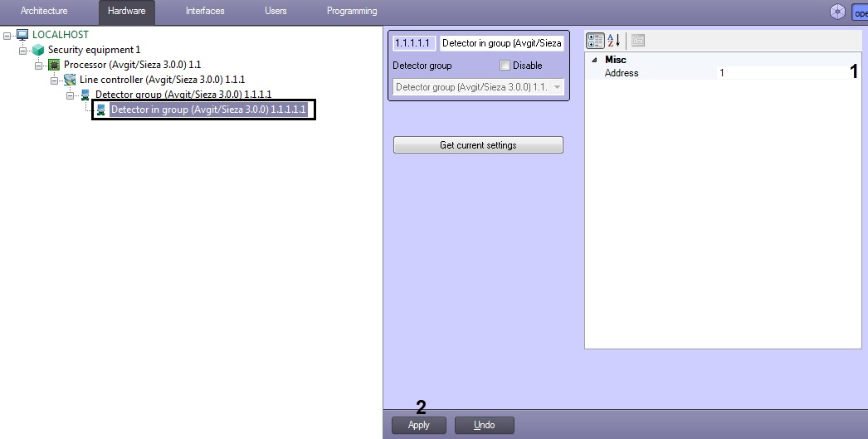Image resolution: width=868 pixels, height=439 pixels.
Task: Click the 1.1.1.1.1 identifier field
Action: [414, 43]
